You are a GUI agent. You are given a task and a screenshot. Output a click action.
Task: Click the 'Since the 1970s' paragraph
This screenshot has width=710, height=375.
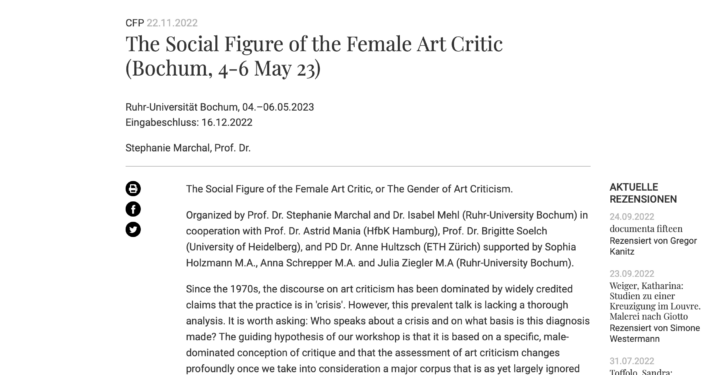pos(388,329)
